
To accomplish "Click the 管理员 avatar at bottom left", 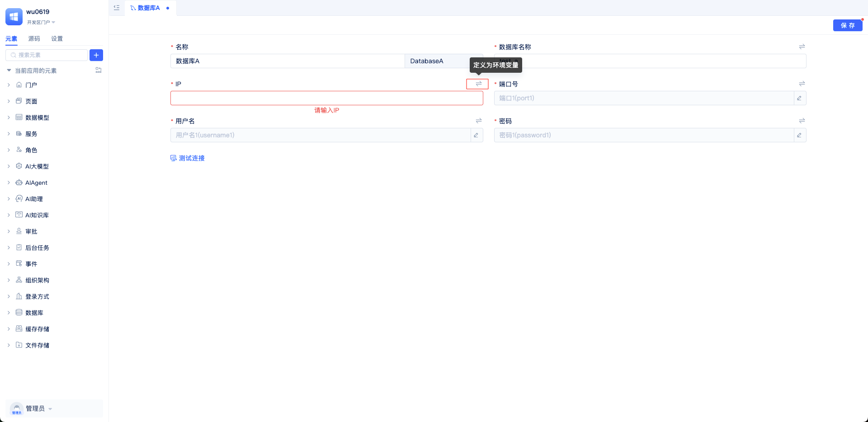I will 17,408.
